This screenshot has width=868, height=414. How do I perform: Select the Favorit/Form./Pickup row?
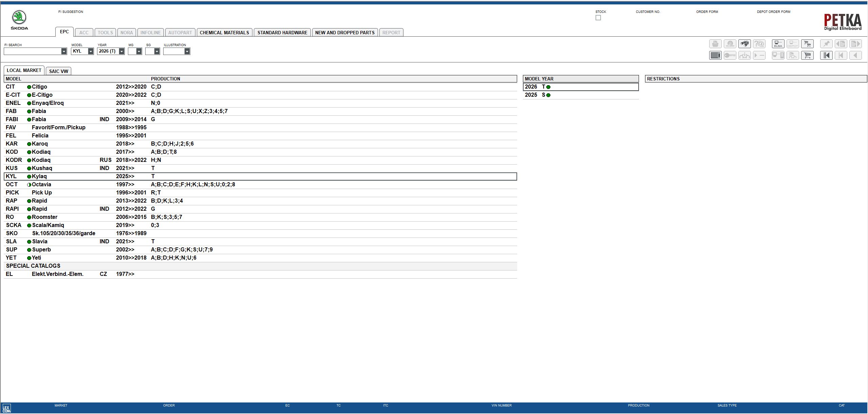tap(260, 128)
